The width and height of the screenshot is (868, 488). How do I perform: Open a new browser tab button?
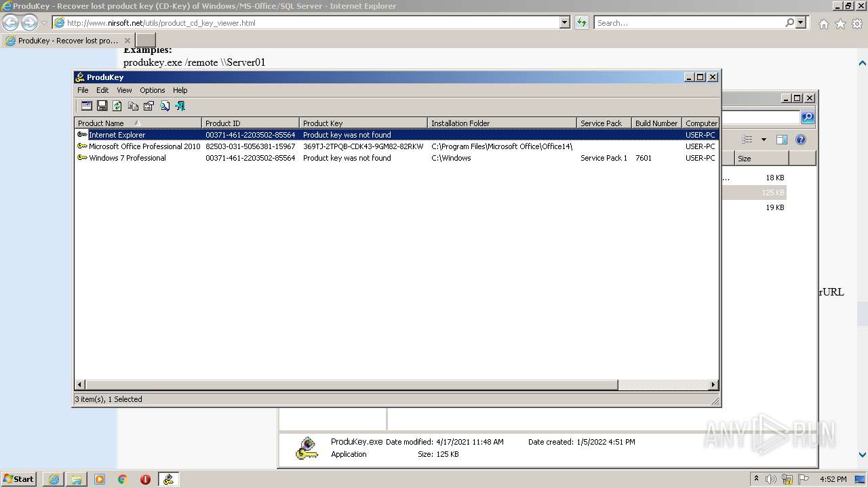tap(146, 41)
